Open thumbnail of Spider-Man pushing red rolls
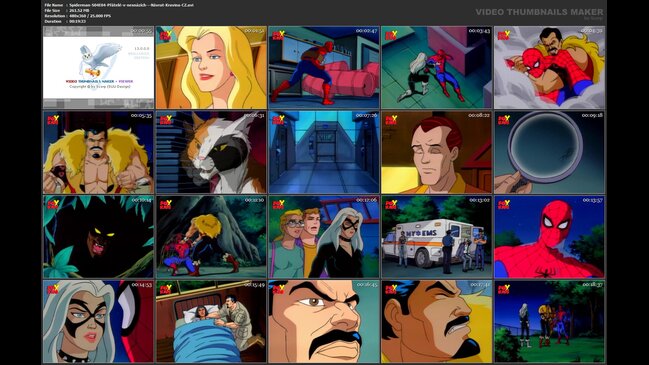This screenshot has height=365, width=649. click(324, 67)
